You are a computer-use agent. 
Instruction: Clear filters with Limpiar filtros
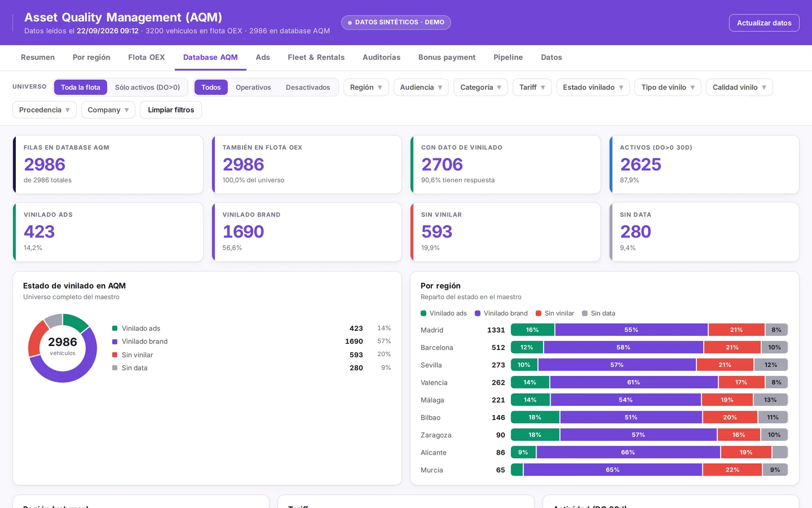click(171, 110)
